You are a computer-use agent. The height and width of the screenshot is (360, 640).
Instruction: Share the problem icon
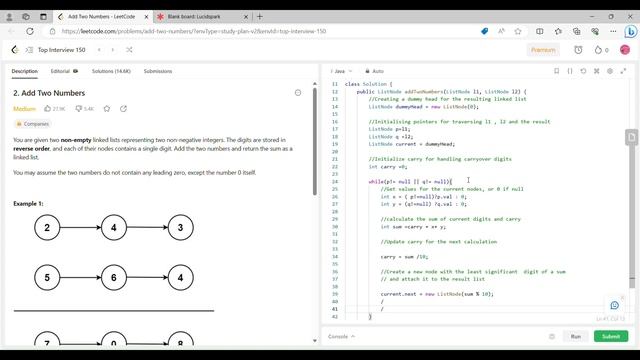(x=123, y=109)
